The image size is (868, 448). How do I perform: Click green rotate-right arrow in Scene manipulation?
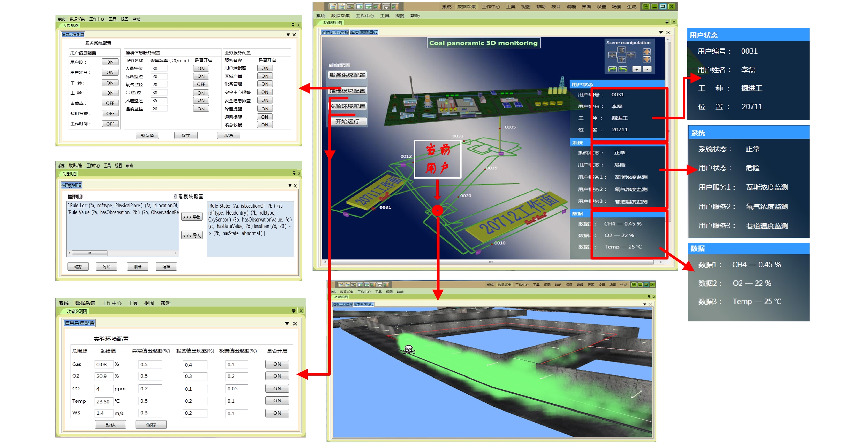pos(612,69)
